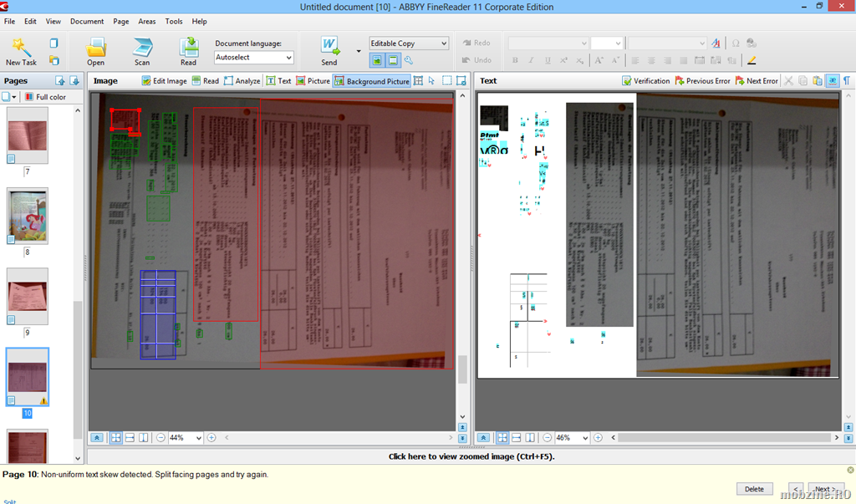This screenshot has width=856, height=504.
Task: Toggle Bold formatting
Action: [515, 60]
